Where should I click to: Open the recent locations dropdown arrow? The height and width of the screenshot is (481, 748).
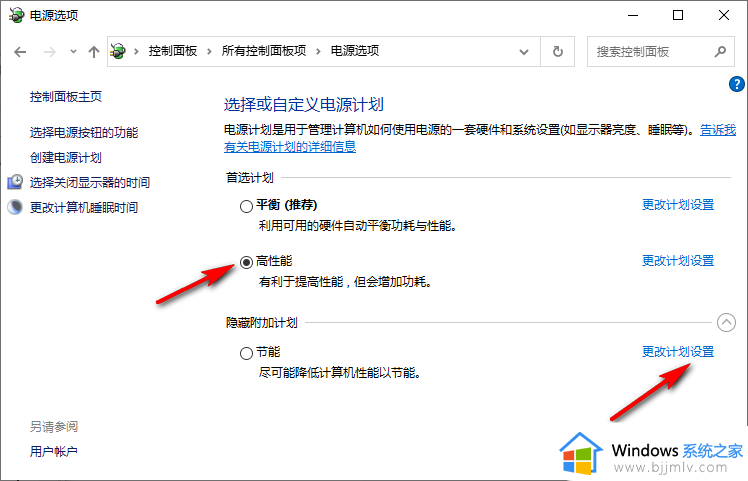pyautogui.click(x=71, y=51)
